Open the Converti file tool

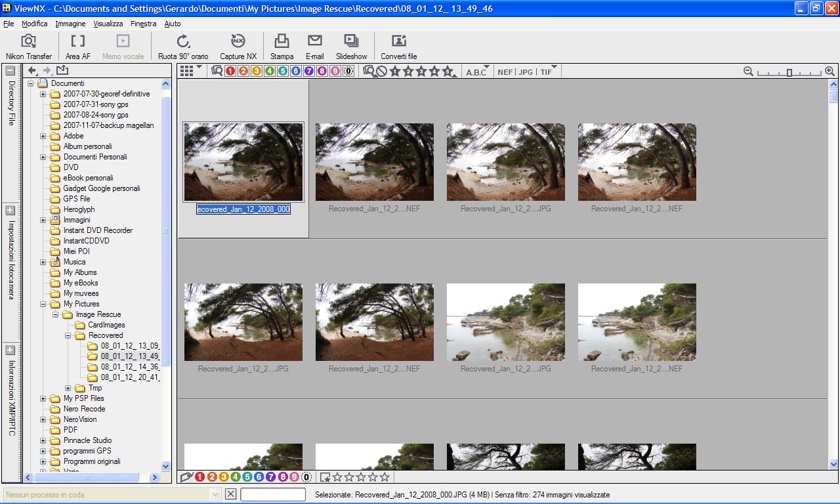pos(399,47)
